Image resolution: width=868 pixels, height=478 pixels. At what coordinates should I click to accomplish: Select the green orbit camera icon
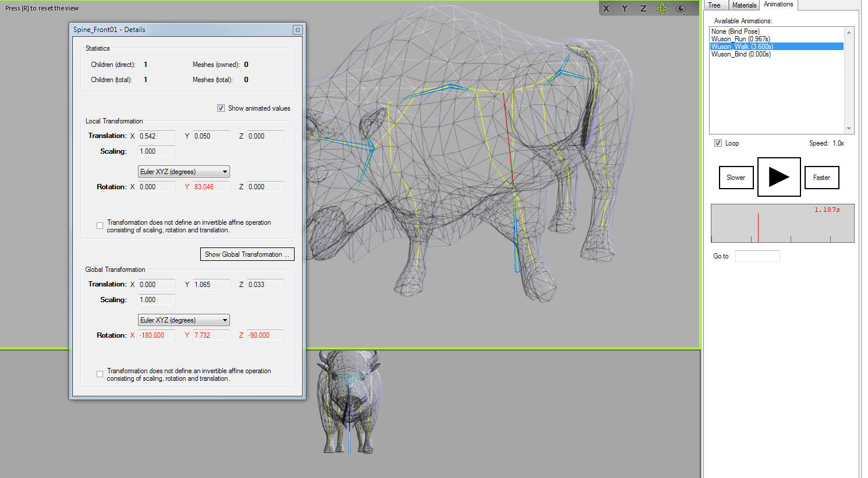(x=662, y=9)
